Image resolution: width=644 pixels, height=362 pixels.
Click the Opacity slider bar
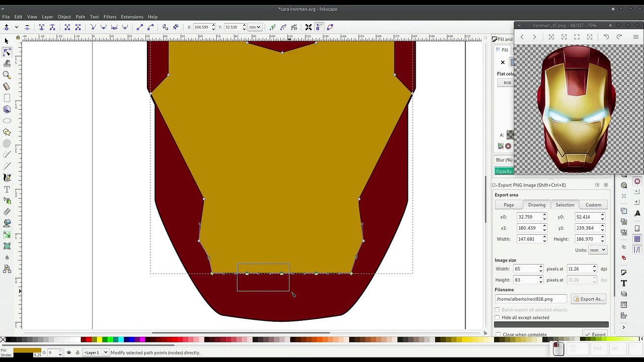(504, 171)
